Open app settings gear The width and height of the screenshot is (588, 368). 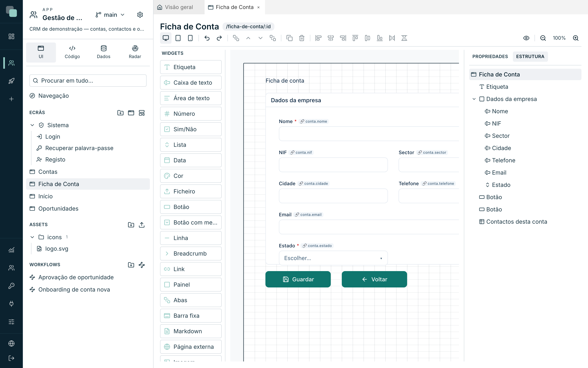(x=140, y=15)
